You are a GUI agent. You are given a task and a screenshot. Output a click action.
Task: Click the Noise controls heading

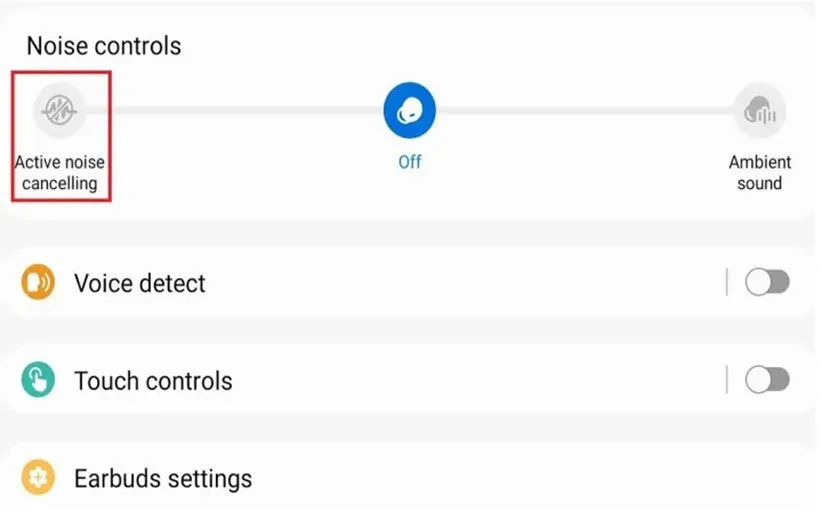(104, 46)
